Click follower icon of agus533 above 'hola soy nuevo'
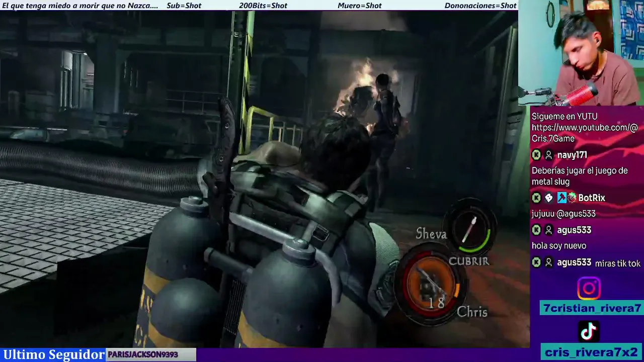Screen dimensions: 644x362 [549, 230]
